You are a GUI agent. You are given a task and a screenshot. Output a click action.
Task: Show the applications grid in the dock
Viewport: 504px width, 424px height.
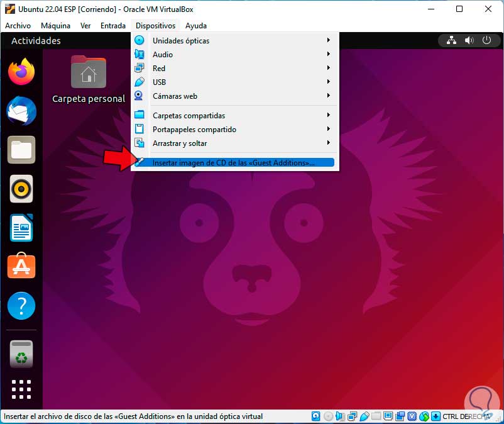pyautogui.click(x=21, y=389)
